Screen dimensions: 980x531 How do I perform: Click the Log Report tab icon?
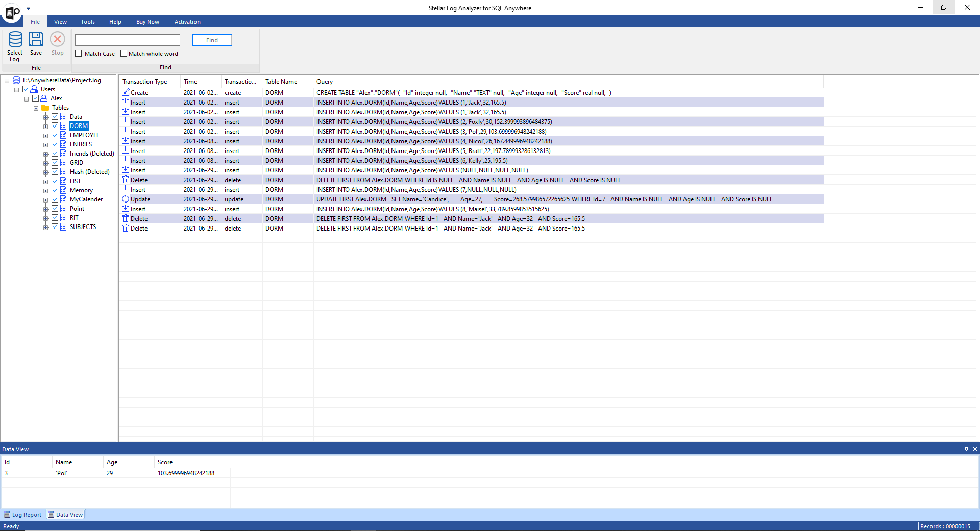tap(7, 515)
